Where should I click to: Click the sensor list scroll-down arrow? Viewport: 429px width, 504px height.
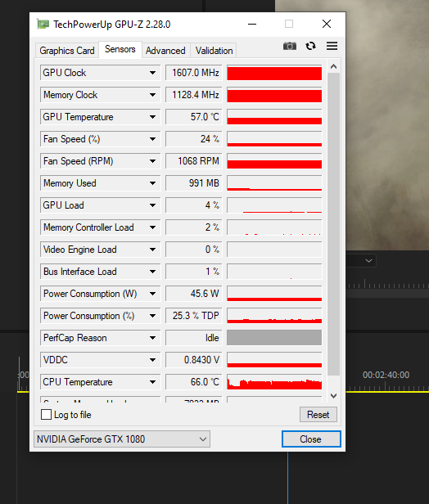[x=333, y=396]
